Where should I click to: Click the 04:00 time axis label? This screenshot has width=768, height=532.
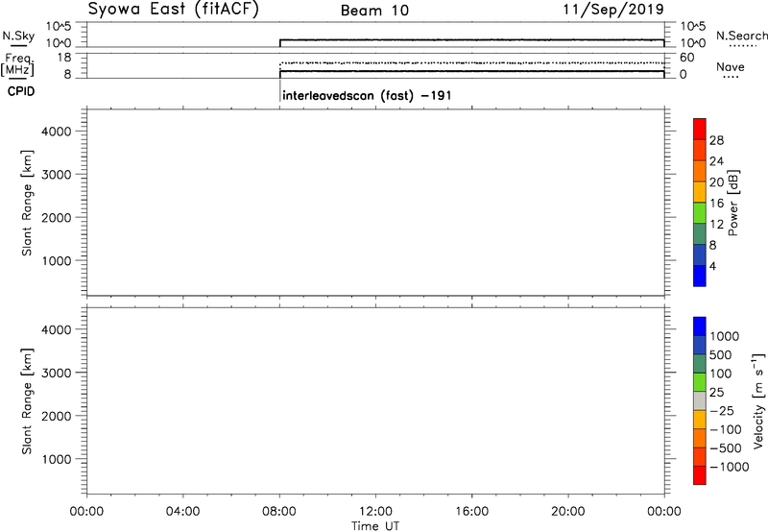click(182, 510)
